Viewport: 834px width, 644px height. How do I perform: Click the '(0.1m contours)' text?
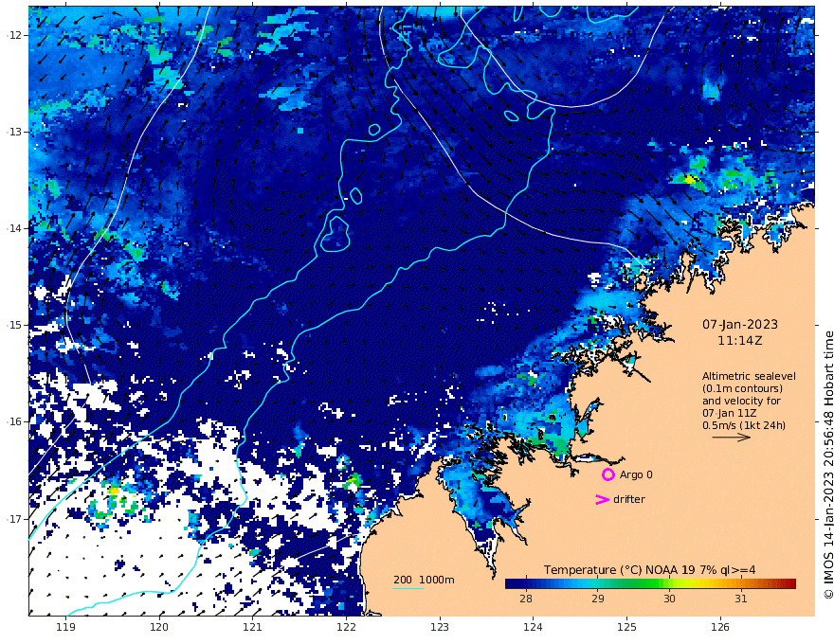pyautogui.click(x=742, y=388)
